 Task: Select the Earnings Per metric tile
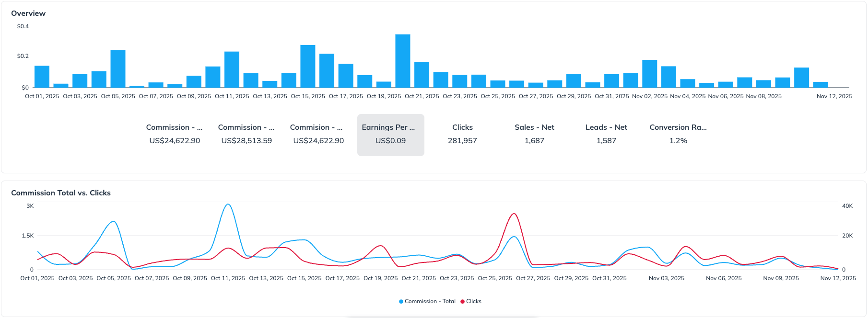click(390, 135)
